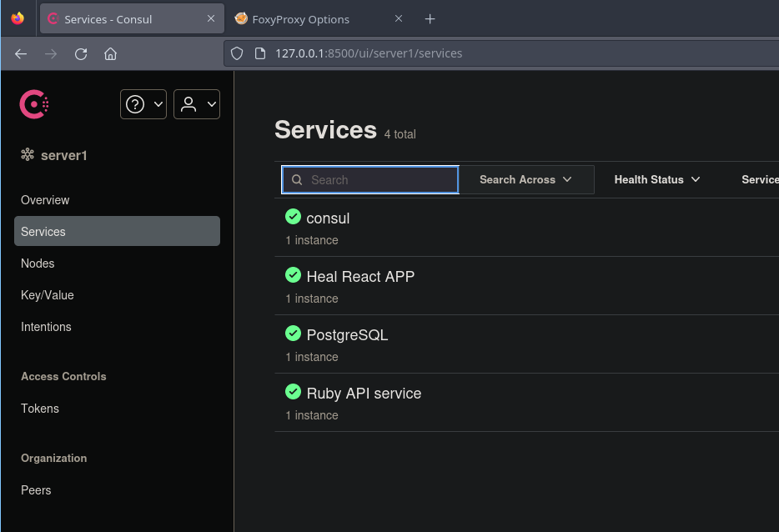Click the Services page heading
The width and height of the screenshot is (779, 532).
pyautogui.click(x=326, y=130)
